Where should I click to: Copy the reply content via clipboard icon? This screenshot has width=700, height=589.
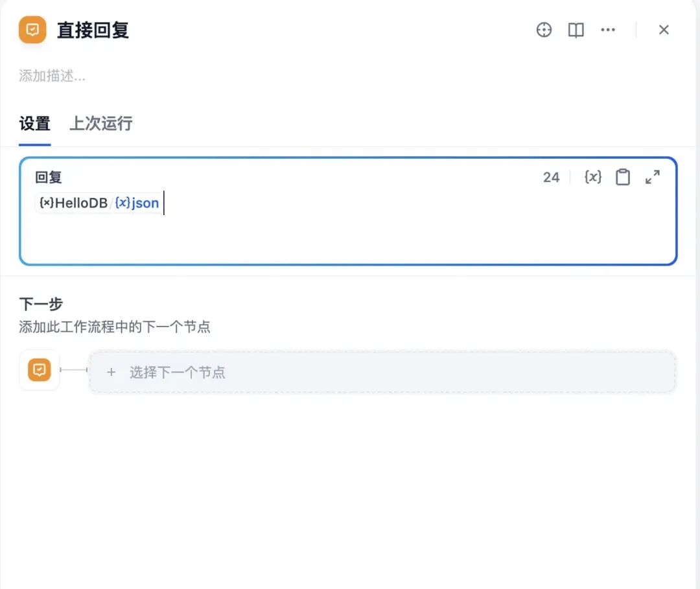pos(623,177)
